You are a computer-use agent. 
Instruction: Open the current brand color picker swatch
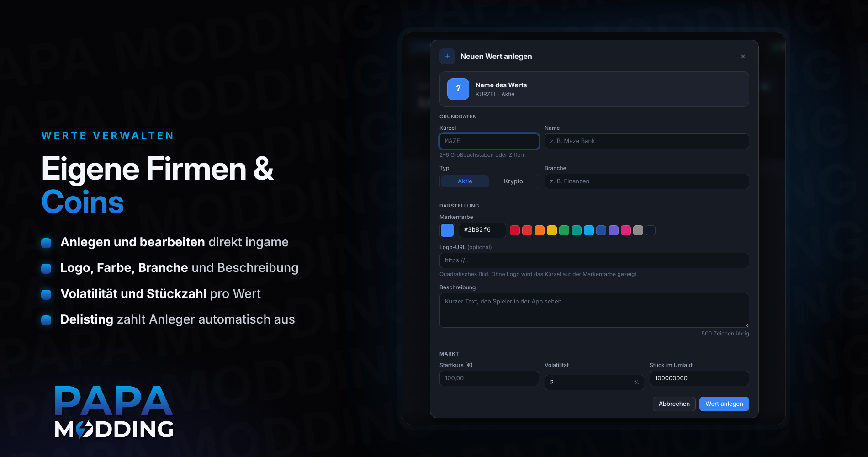(447, 230)
